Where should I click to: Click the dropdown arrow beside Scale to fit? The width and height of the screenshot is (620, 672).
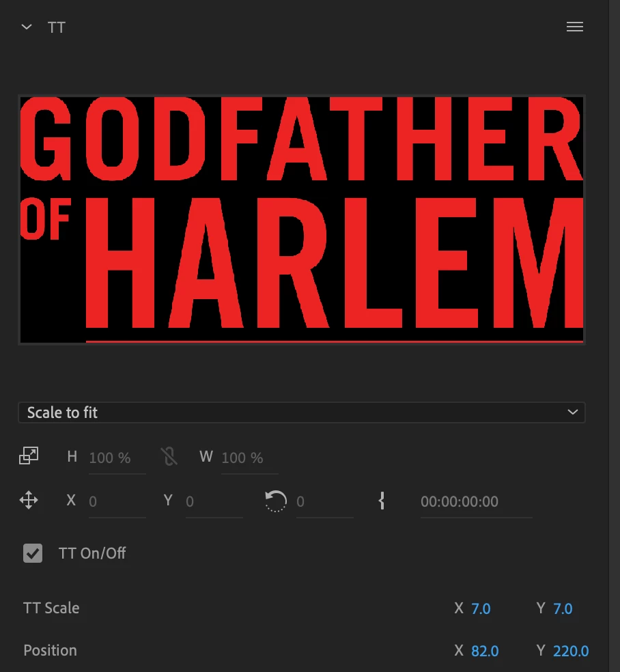[x=572, y=412]
